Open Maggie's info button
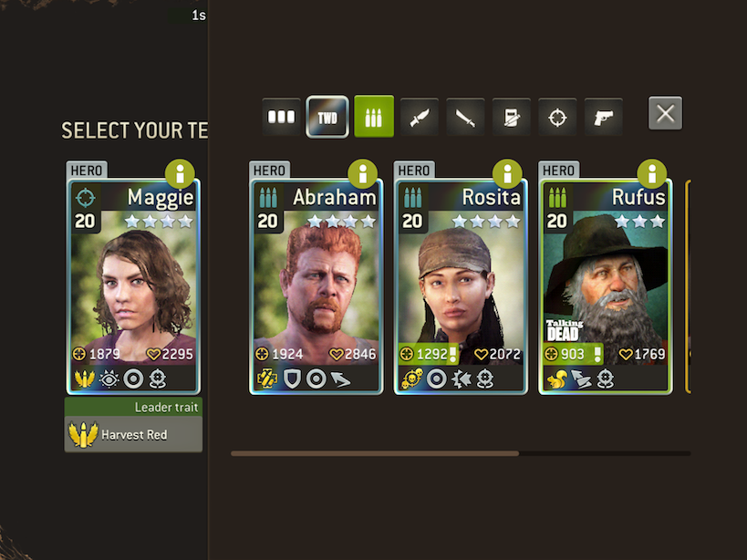The image size is (747, 560). tap(180, 174)
